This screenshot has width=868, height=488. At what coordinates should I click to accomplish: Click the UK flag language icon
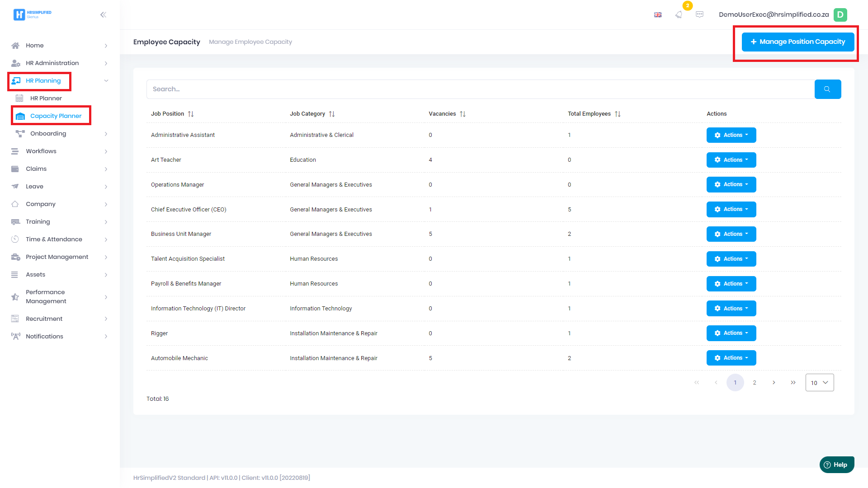(x=658, y=14)
